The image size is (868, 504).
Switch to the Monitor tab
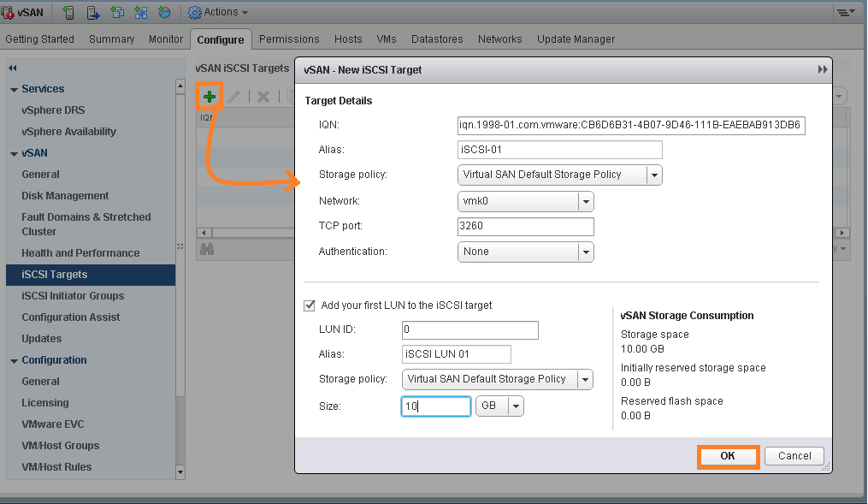tap(165, 39)
